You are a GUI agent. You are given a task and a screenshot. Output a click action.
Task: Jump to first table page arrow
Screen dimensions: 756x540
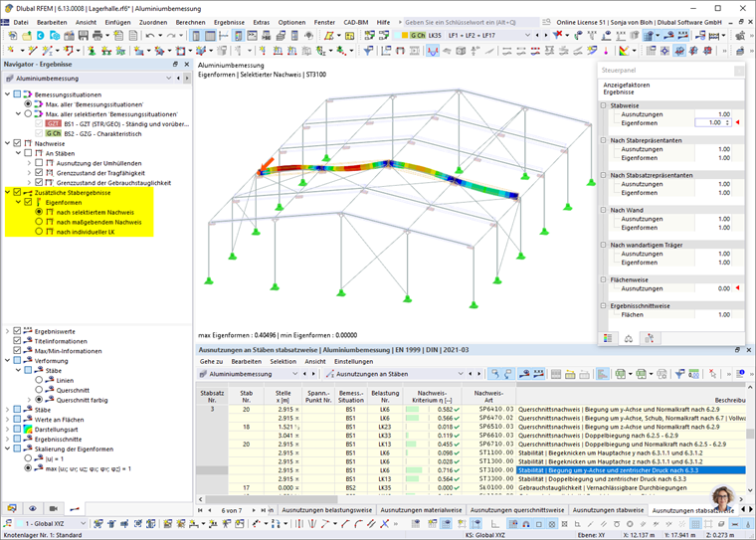[200, 510]
